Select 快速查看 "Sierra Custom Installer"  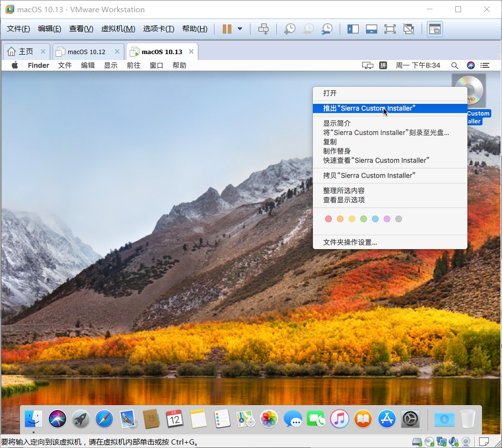point(390,160)
